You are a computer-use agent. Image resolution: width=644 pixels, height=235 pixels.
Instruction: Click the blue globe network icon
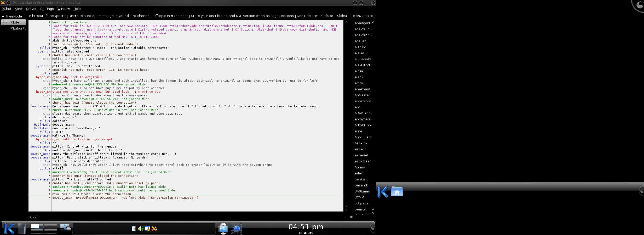pyautogui.click(x=237, y=229)
